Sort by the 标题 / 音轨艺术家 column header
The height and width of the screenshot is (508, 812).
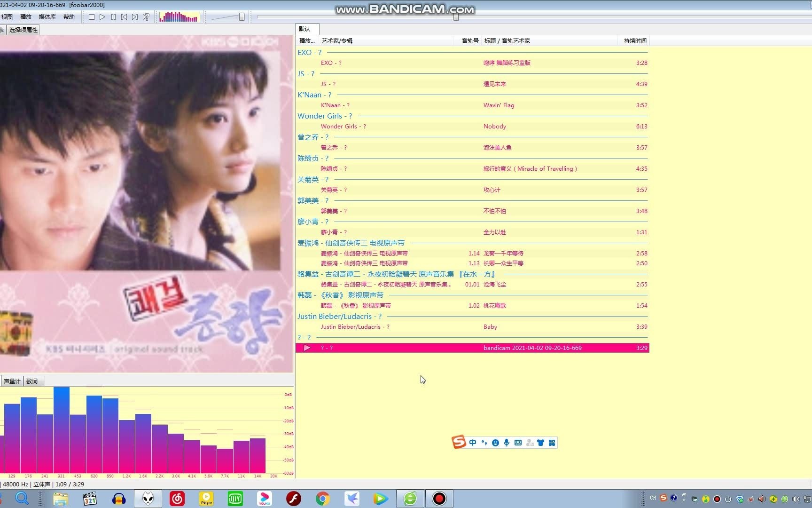tap(550, 41)
